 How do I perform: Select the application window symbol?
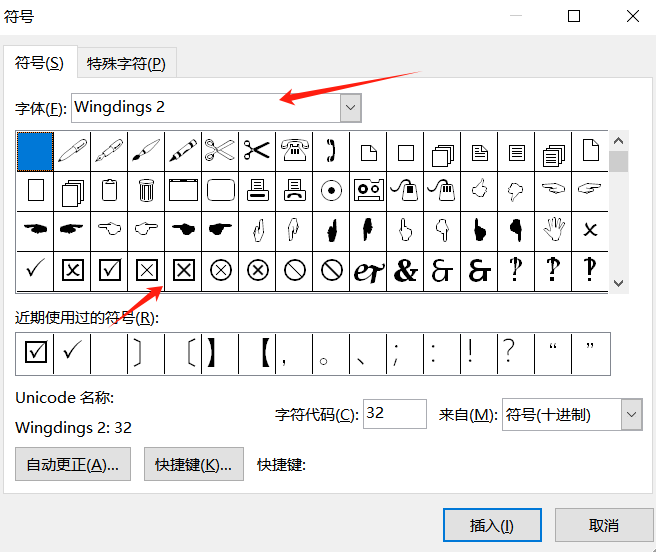click(183, 191)
